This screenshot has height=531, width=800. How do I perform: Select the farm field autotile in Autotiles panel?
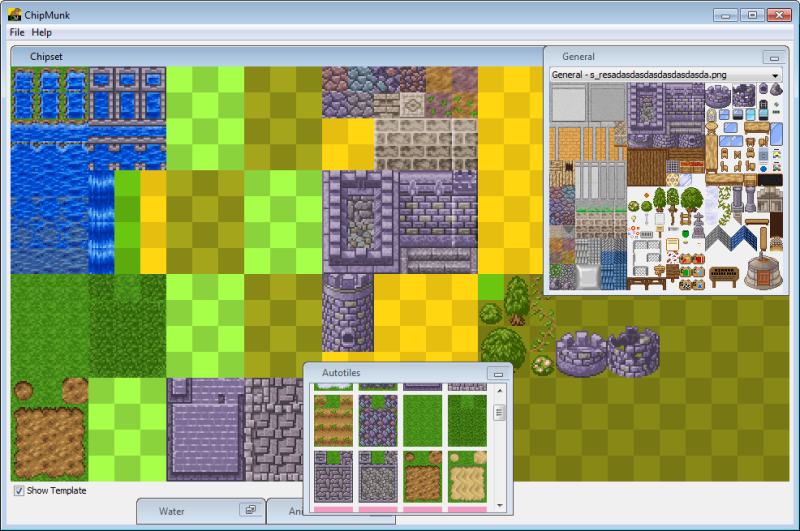(332, 421)
